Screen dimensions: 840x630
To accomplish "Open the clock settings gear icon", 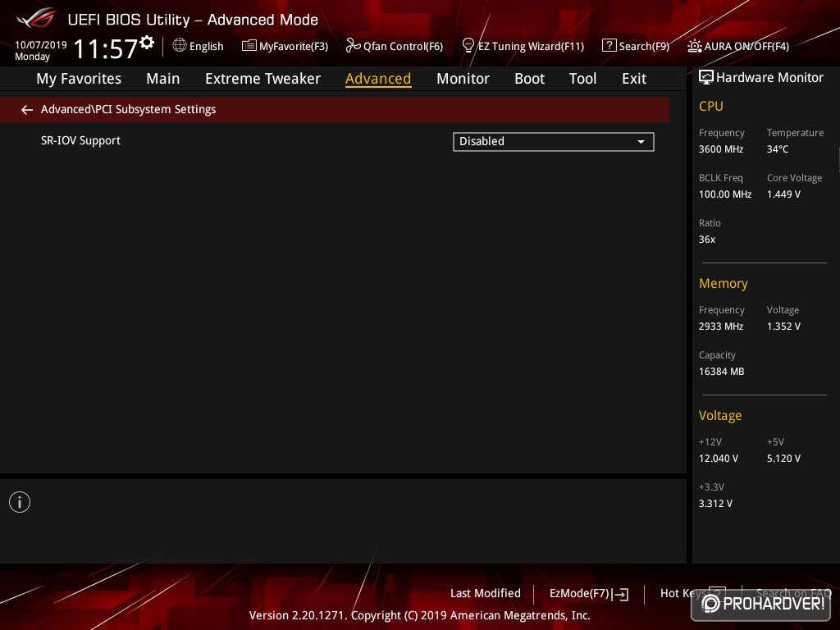I will click(147, 43).
